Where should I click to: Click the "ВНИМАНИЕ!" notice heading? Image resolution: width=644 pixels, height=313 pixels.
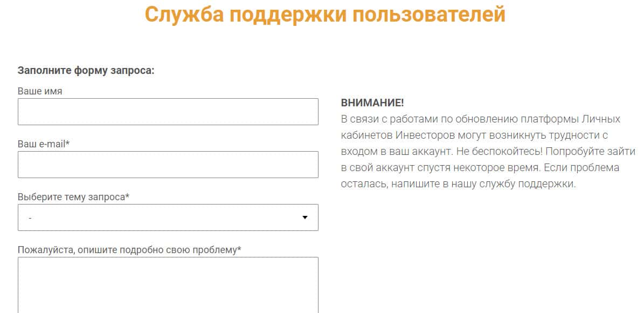coord(372,103)
